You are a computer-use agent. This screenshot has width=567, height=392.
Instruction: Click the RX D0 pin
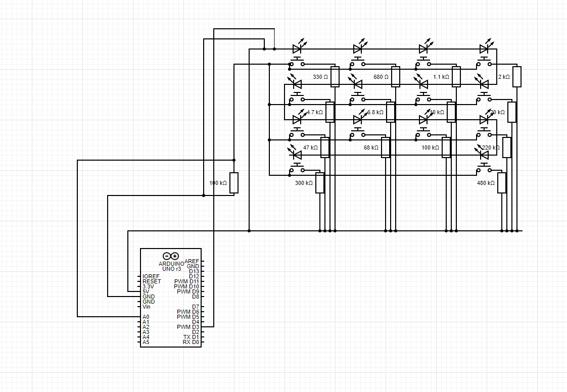(191, 342)
